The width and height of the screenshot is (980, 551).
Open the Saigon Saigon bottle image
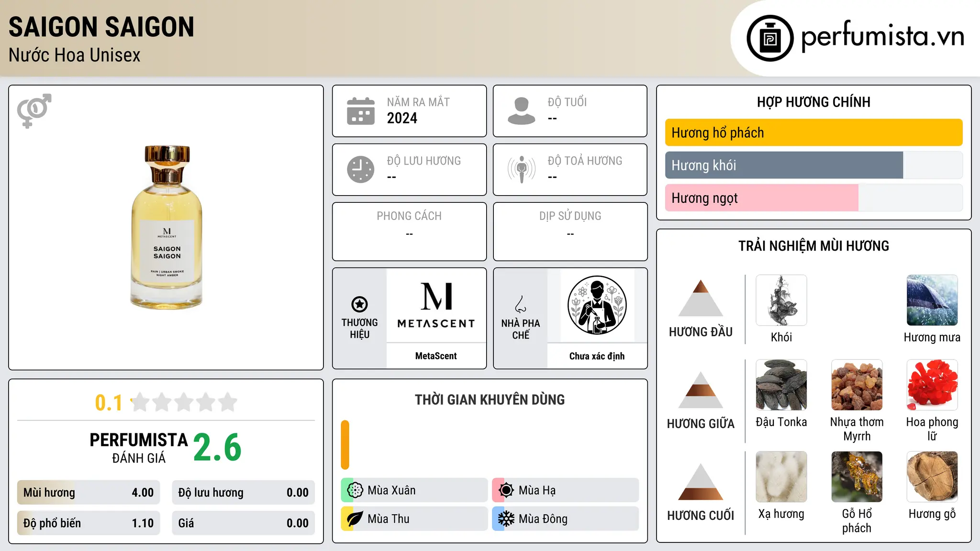point(167,227)
